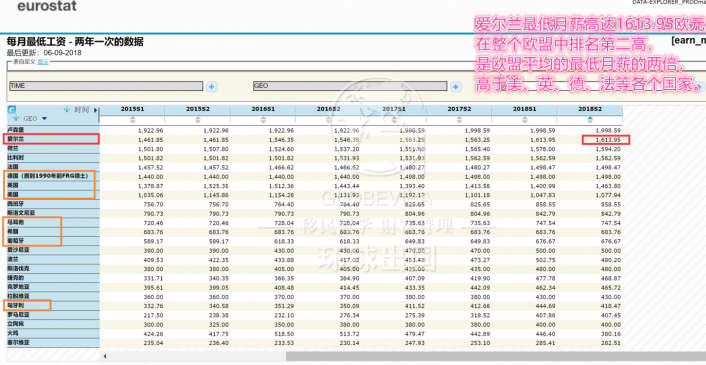Image resolution: width=706 pixels, height=365 pixels.
Task: Click Ireland's 2018S2 value 1,613.95
Action: click(608, 140)
